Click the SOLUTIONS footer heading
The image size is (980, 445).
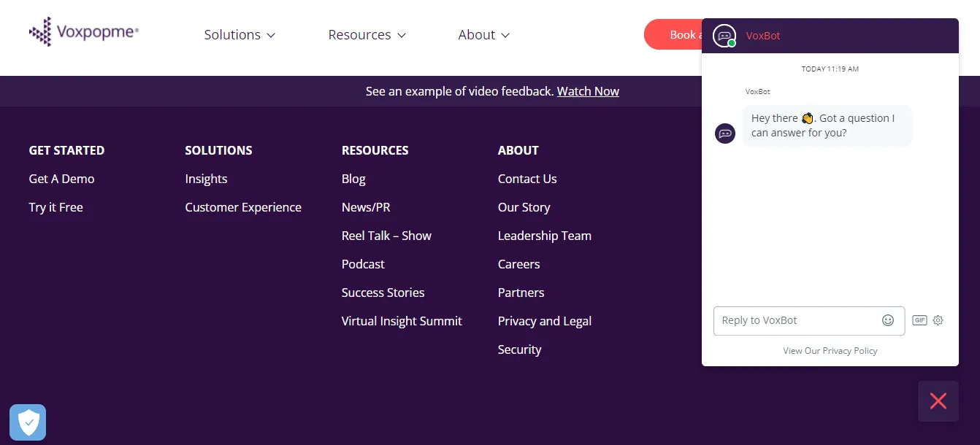click(x=218, y=150)
